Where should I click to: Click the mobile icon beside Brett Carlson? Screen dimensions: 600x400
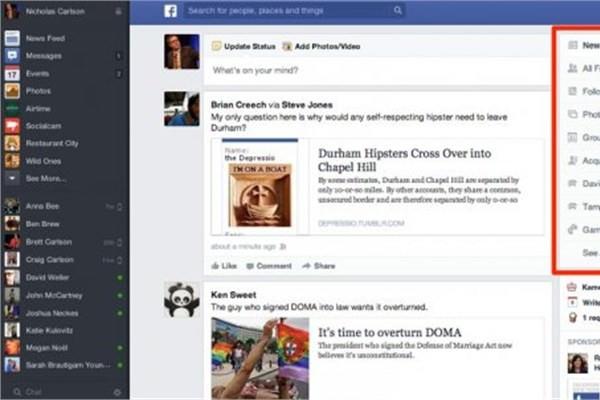(x=120, y=242)
